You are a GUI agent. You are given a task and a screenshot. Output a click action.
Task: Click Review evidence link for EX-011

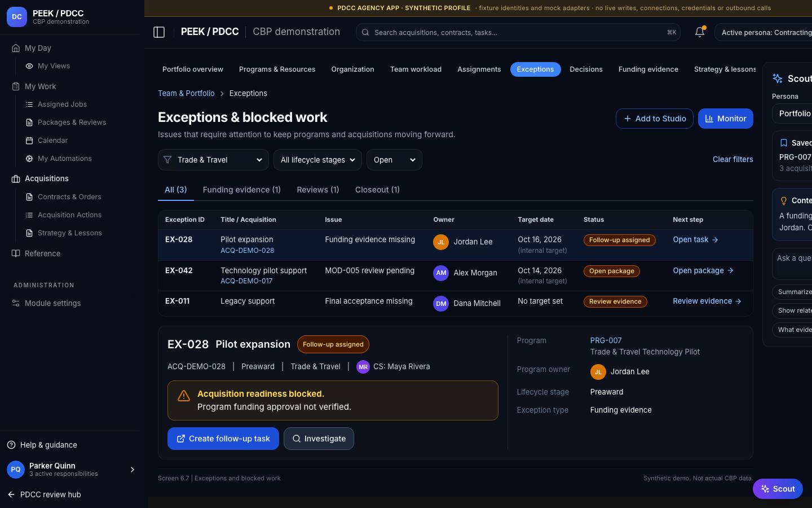click(707, 301)
